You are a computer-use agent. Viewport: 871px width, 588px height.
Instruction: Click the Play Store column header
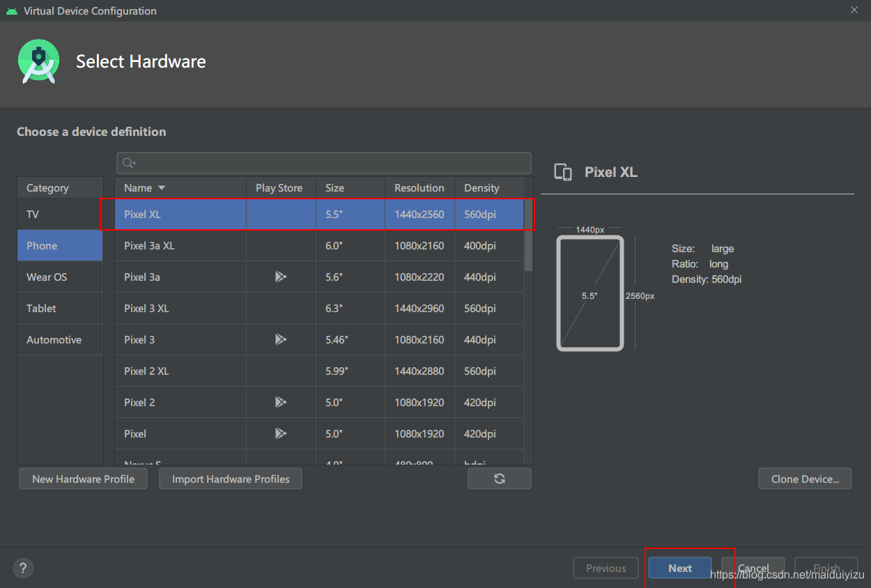(x=281, y=187)
